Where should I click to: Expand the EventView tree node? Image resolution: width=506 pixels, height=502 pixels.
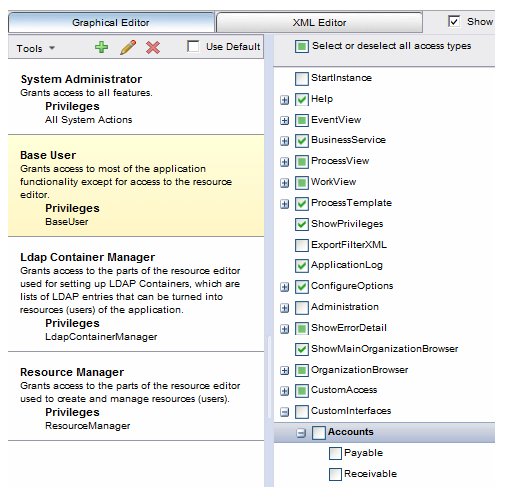click(x=284, y=121)
